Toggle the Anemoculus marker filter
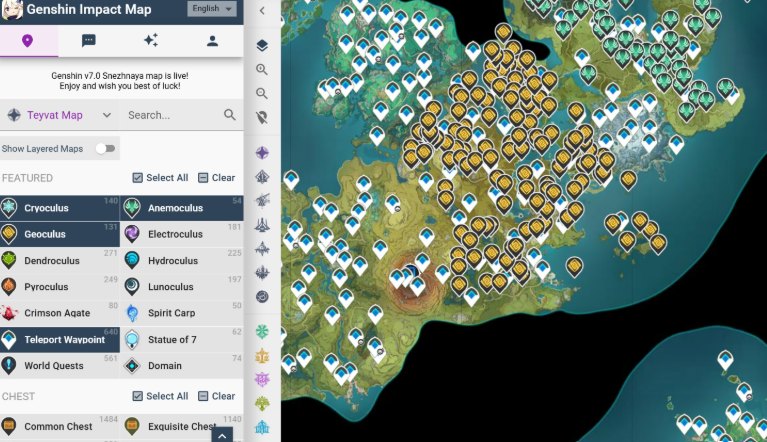Screen dimensions: 767x442 [182, 208]
